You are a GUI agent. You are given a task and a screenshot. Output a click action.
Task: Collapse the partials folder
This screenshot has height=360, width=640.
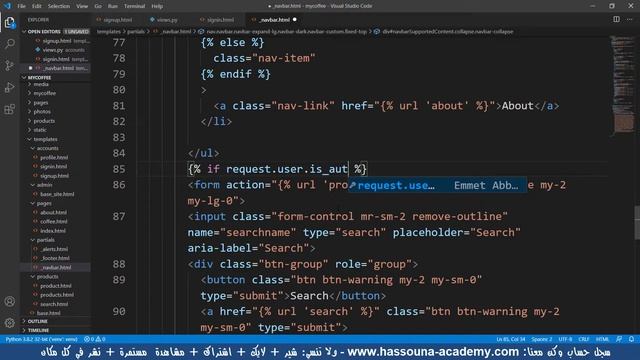point(45,240)
